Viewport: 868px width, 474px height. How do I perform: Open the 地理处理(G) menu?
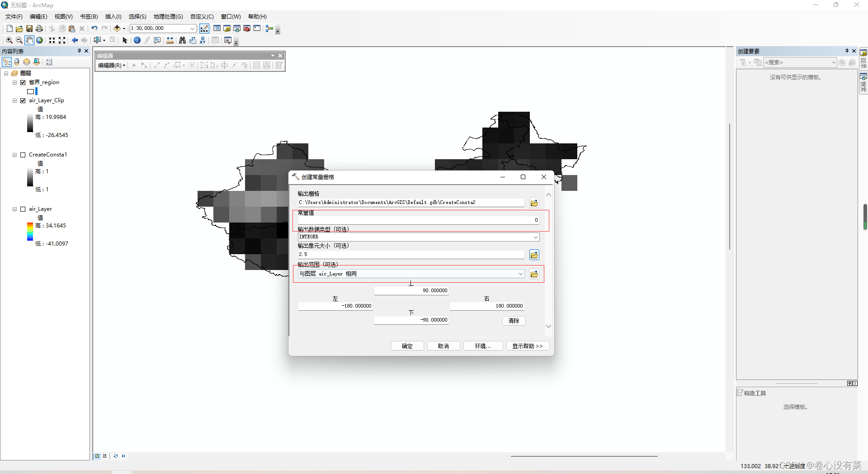coord(168,17)
